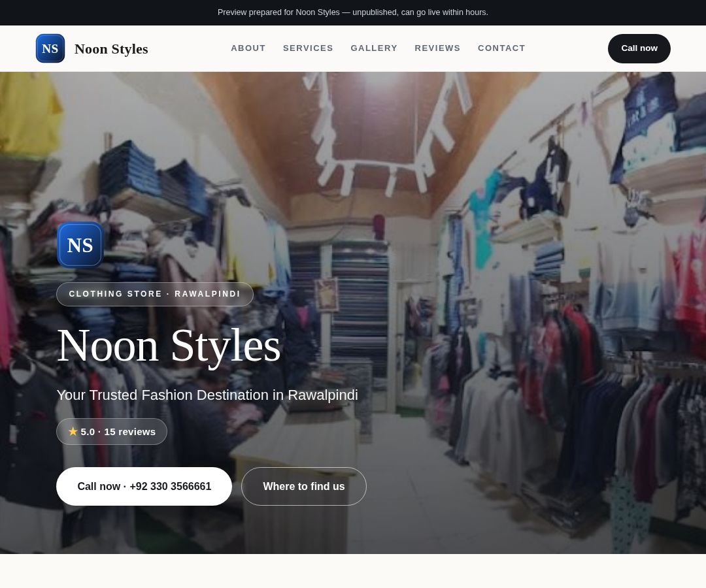Screen dimensions: 706x588
Task: Click the header Call now button
Action: [x=639, y=48]
